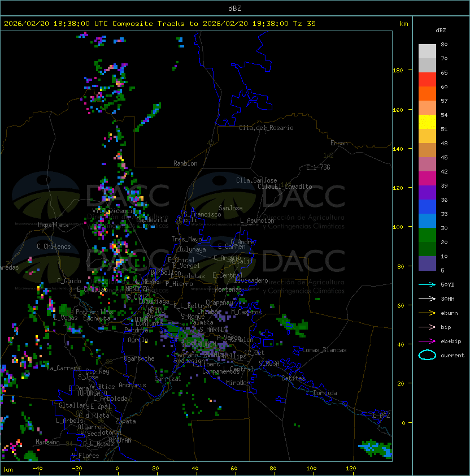Click the 'MENDOZA' city label
The width and height of the screenshot is (470, 476).
pos(137,289)
